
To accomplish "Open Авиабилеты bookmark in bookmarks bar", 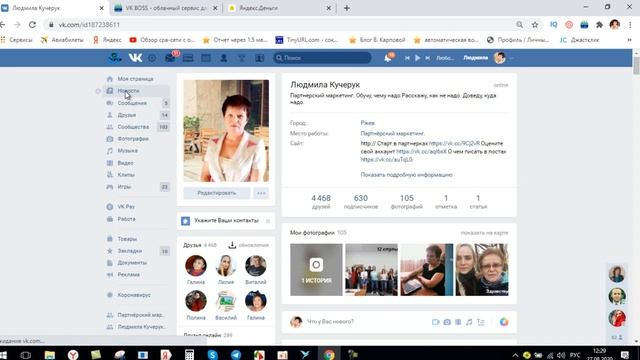I will pos(62,40).
